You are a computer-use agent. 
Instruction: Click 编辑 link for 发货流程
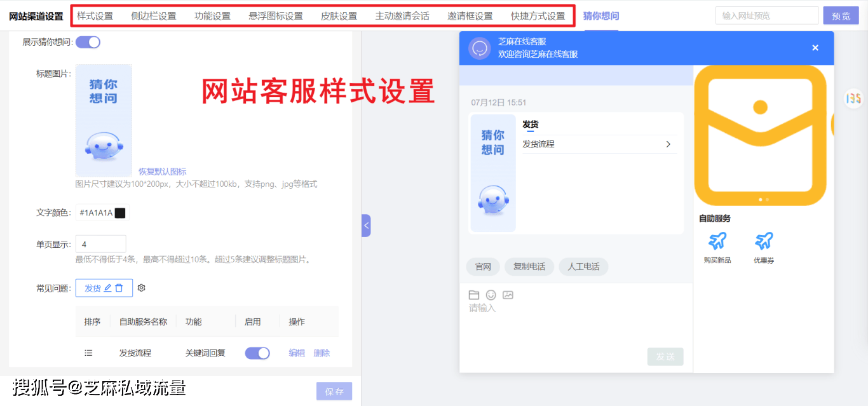point(297,353)
